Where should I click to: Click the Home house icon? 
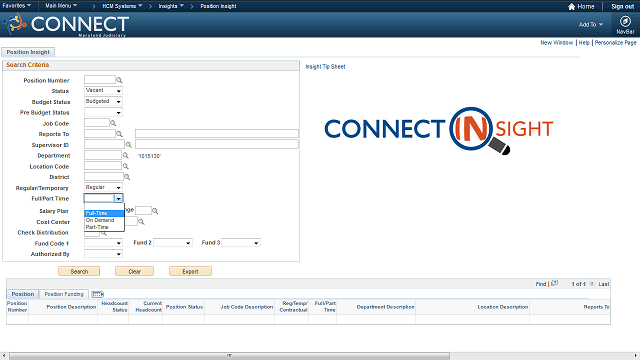click(571, 7)
